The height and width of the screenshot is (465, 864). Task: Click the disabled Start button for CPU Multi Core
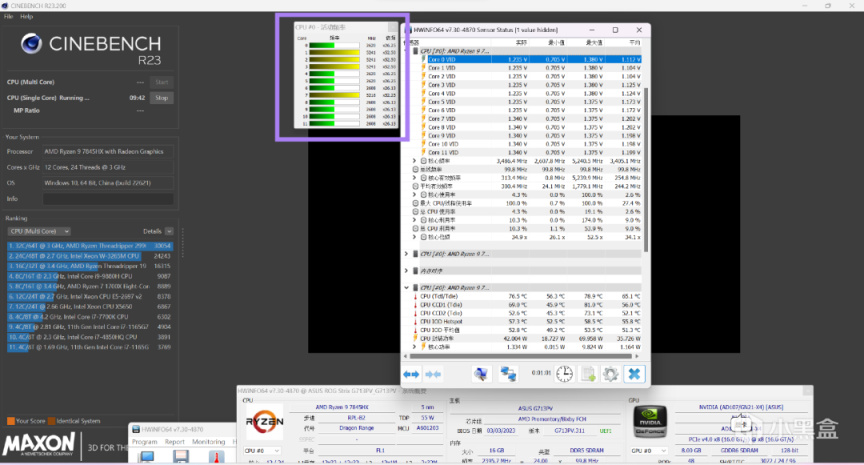161,82
